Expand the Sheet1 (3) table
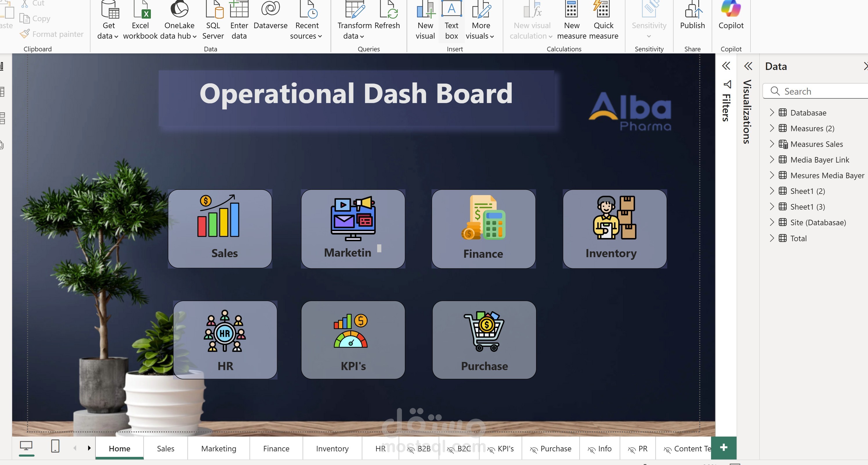This screenshot has height=465, width=868. pyautogui.click(x=772, y=206)
